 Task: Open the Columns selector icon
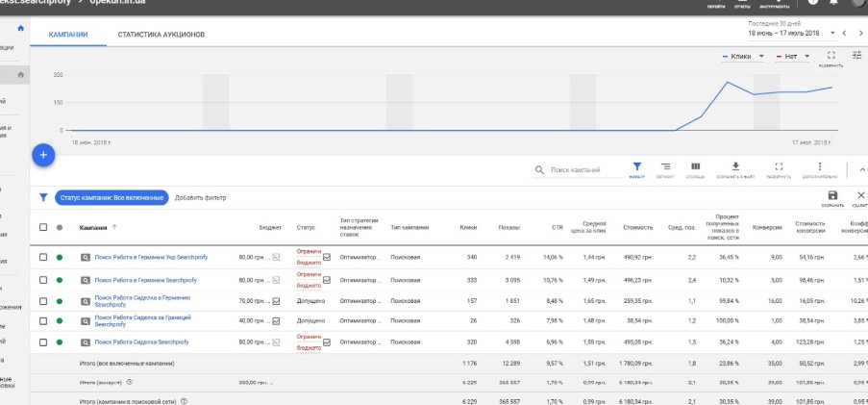pos(695,170)
